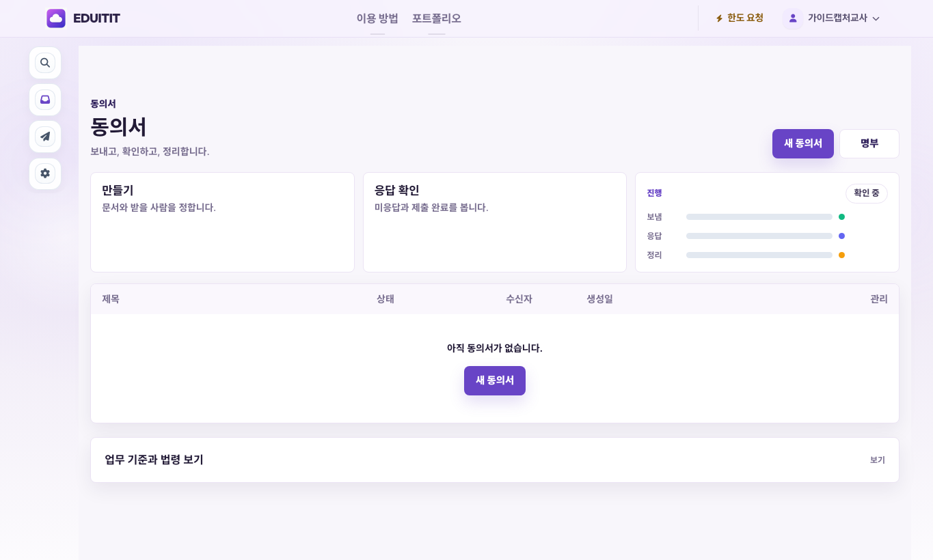Click the EDUITIT cloud logo icon
The height and width of the screenshot is (560, 933).
point(56,18)
